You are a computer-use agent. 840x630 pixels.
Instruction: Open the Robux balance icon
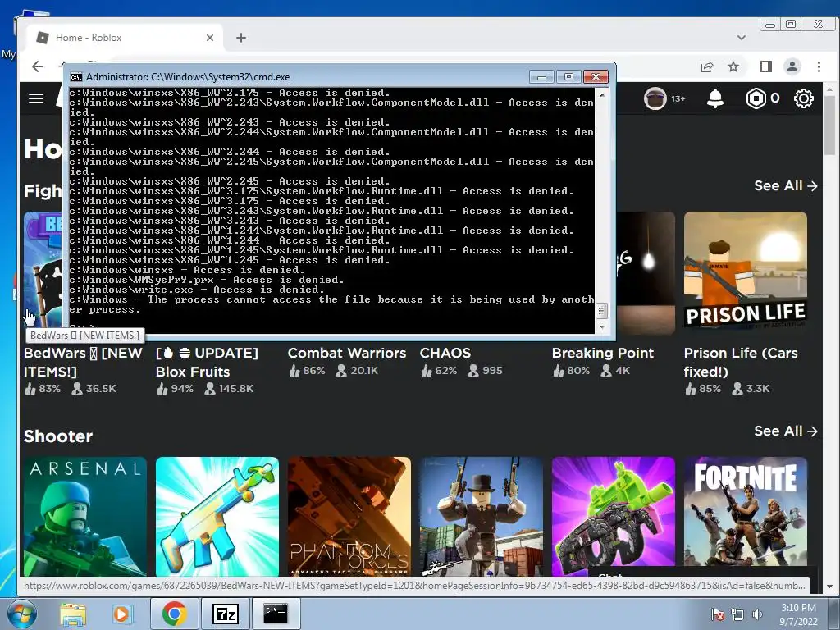pyautogui.click(x=756, y=98)
